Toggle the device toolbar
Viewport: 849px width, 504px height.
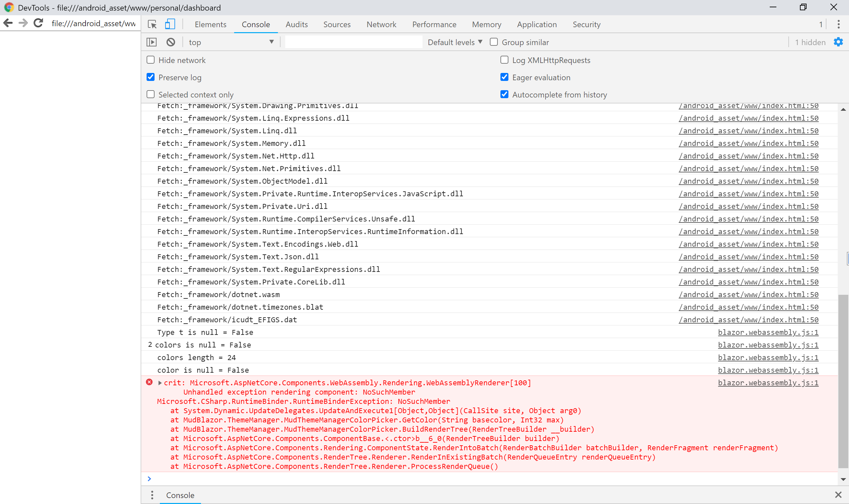169,24
